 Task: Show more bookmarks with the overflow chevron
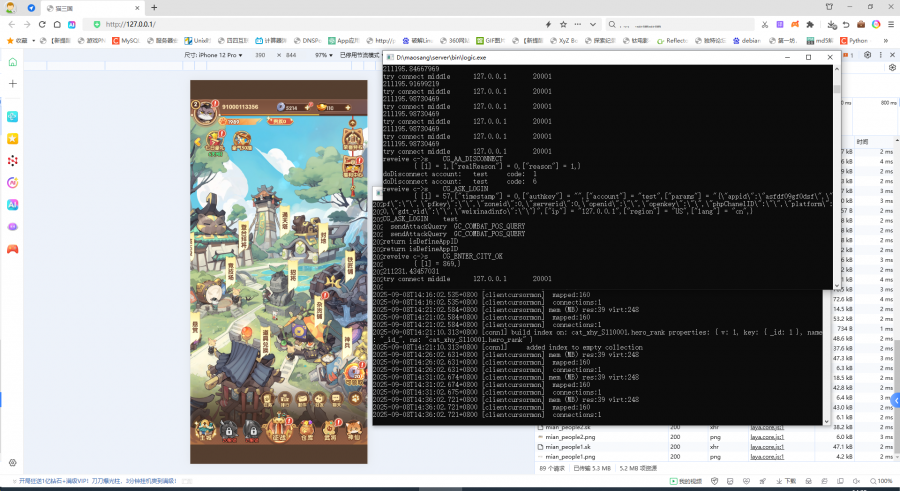[886, 41]
